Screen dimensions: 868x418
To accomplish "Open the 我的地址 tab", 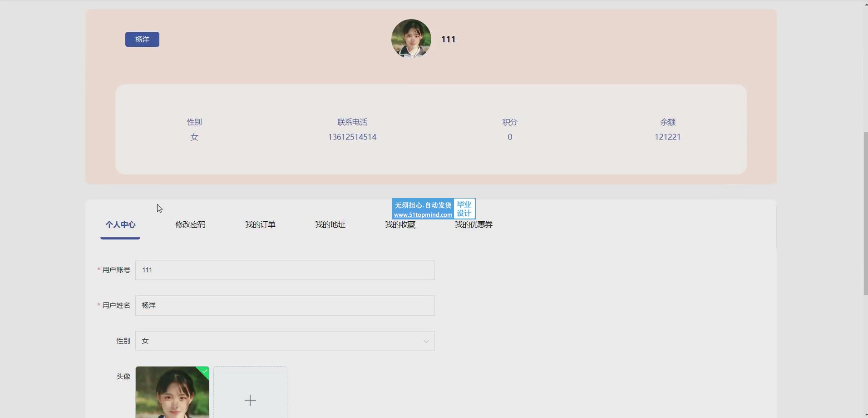I will [330, 224].
